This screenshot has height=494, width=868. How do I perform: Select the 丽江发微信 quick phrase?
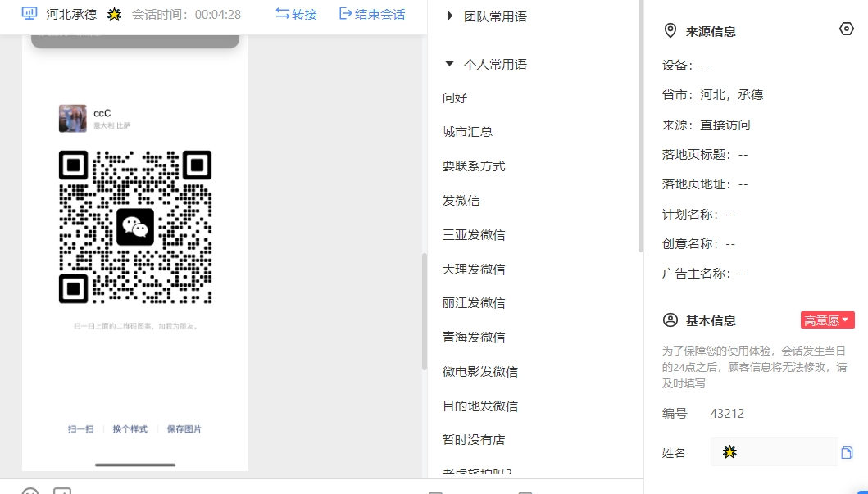(474, 302)
